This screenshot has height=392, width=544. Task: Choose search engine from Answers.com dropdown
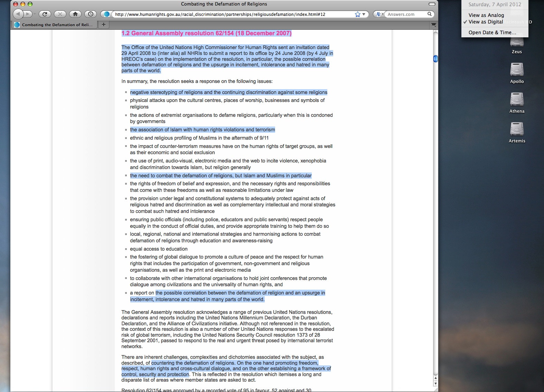380,14
